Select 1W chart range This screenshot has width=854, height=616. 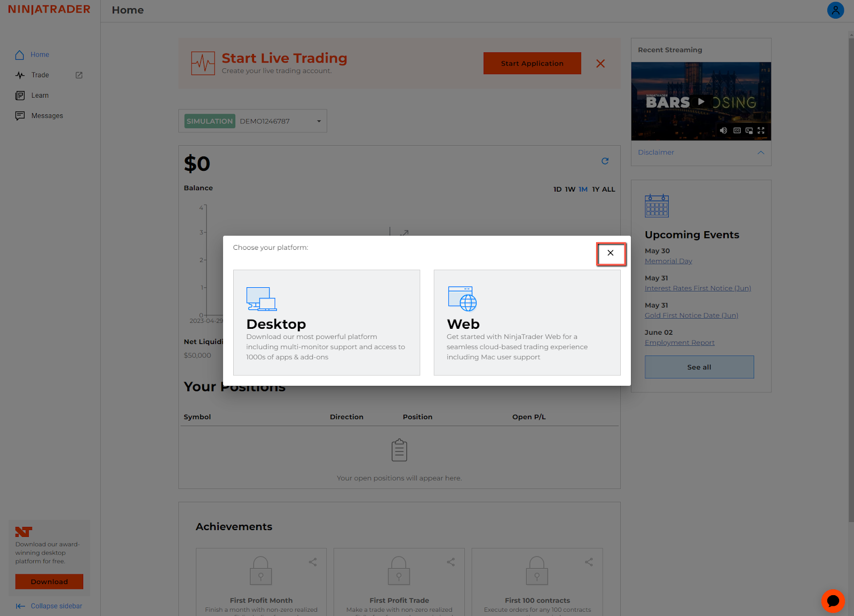click(x=570, y=189)
